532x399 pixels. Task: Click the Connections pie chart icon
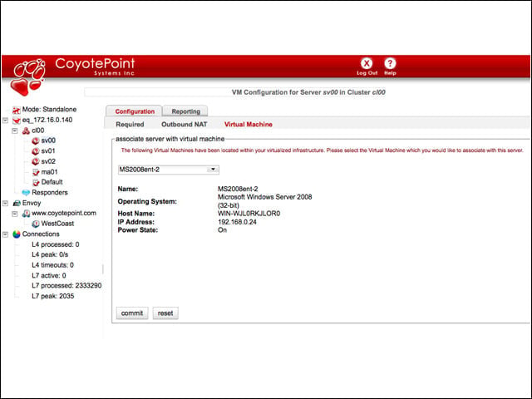tap(17, 234)
